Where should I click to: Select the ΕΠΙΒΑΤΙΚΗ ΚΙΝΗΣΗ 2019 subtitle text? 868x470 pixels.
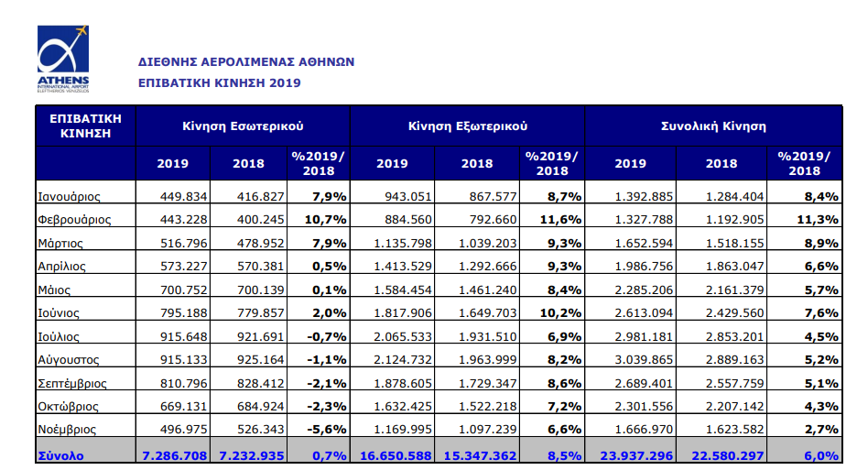coord(219,82)
